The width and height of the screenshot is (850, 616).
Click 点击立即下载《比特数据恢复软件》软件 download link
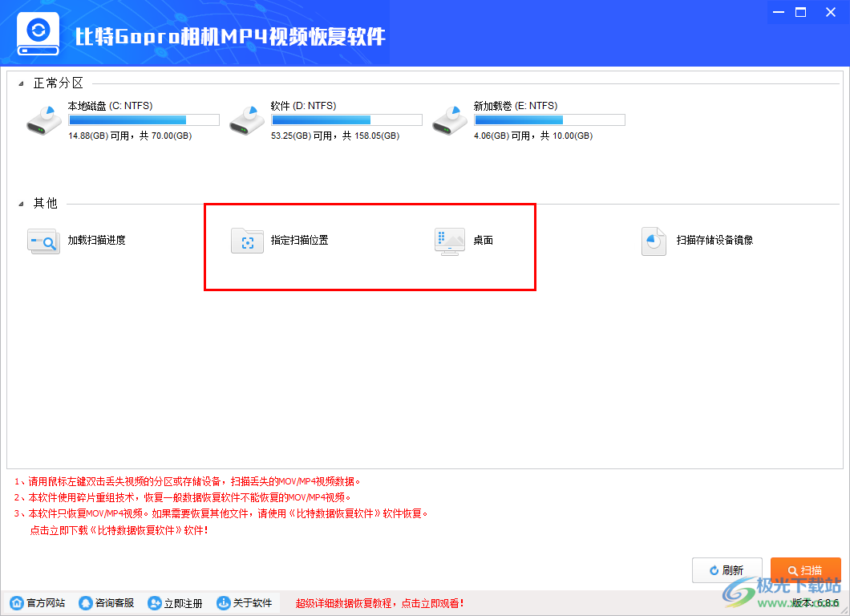[x=119, y=530]
